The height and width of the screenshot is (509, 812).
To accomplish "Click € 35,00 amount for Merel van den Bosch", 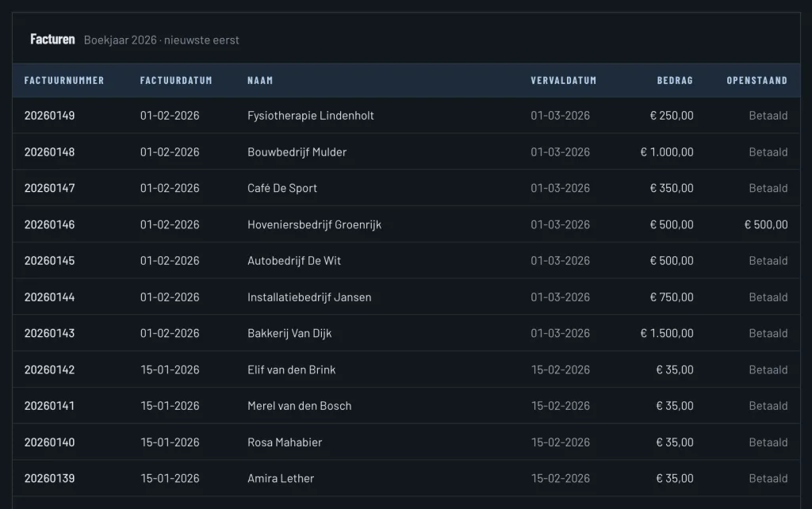I will [x=675, y=405].
